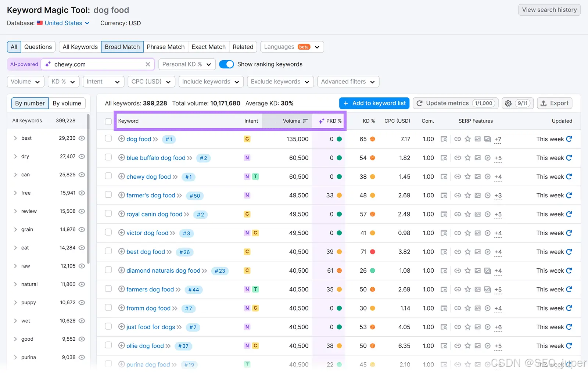588x373 pixels.
Task: Click the plus icon beside victor dog food
Action: click(x=122, y=233)
